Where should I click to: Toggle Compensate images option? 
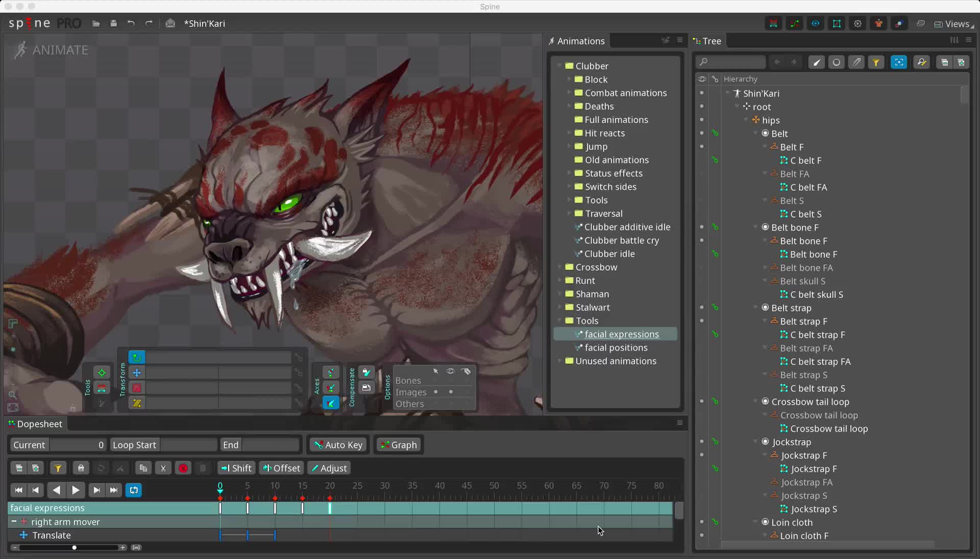(366, 388)
